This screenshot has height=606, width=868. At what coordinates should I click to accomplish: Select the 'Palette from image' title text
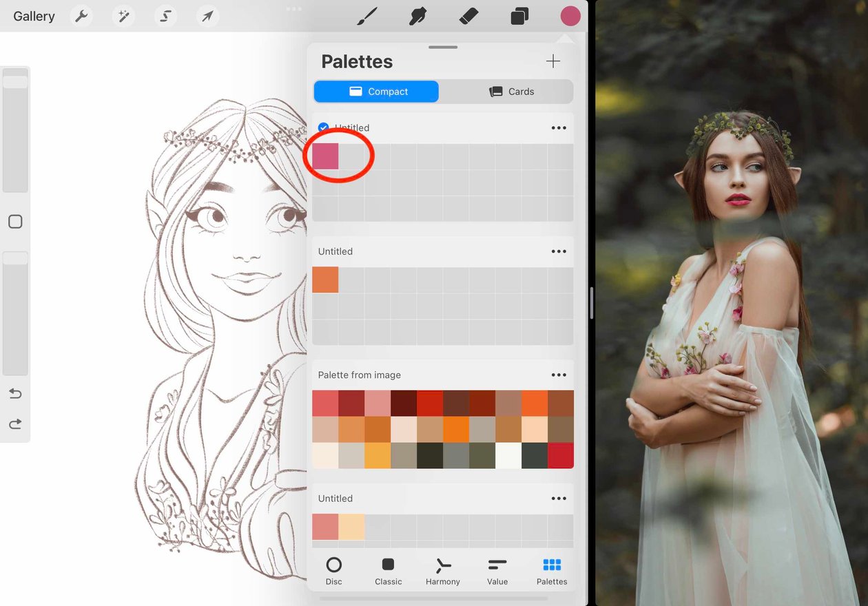point(360,375)
